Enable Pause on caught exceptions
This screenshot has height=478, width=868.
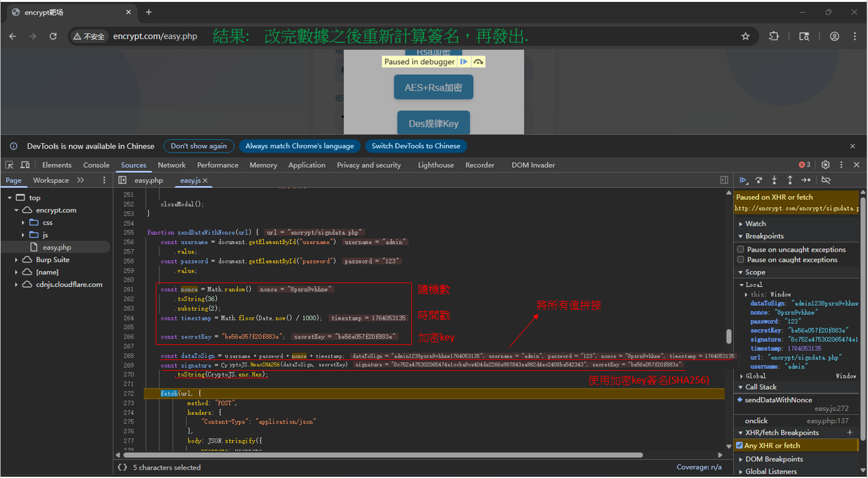coord(741,260)
